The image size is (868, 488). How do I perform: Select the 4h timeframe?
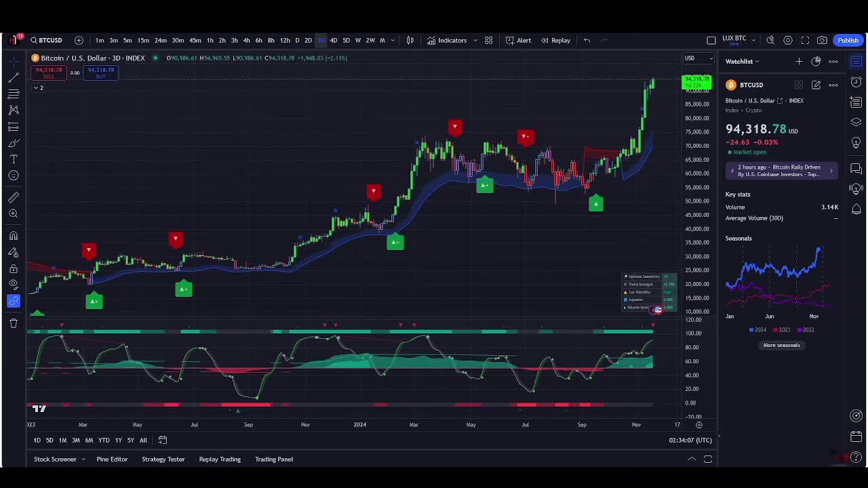coord(246,41)
